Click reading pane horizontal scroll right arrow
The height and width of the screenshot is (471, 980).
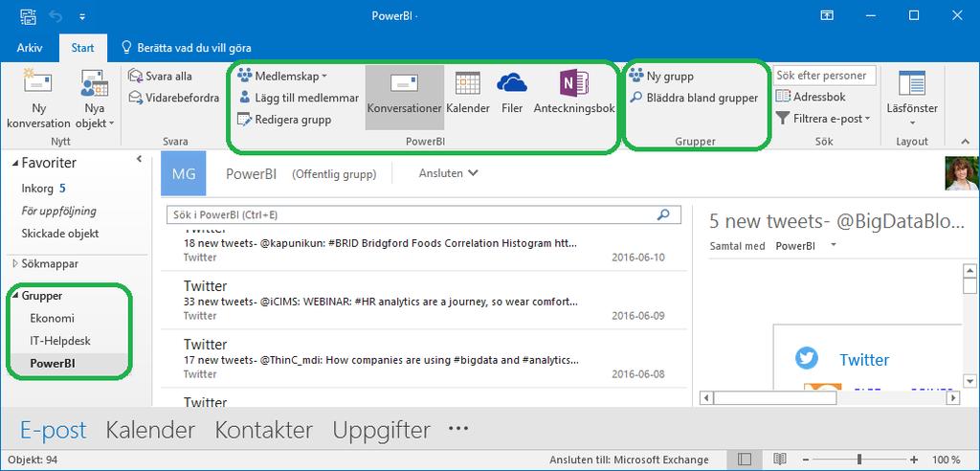[x=953, y=398]
